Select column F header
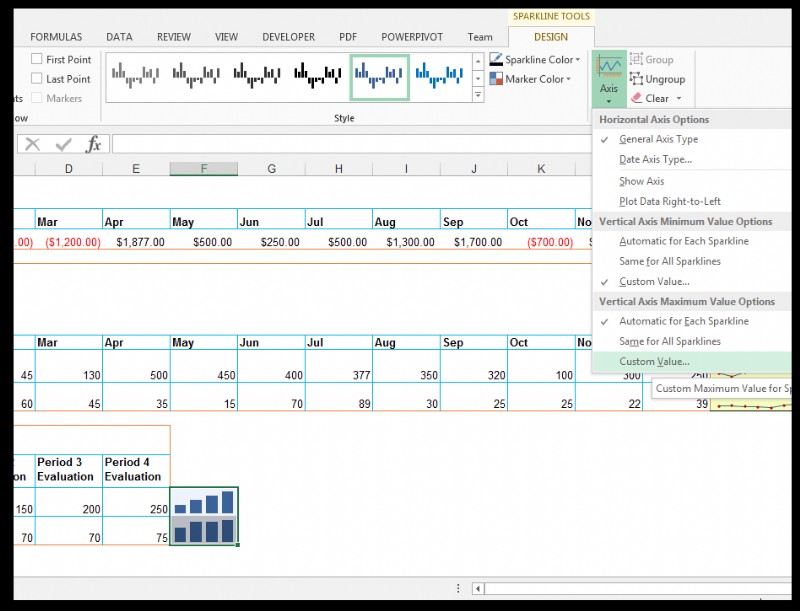The image size is (800, 611). click(x=203, y=168)
